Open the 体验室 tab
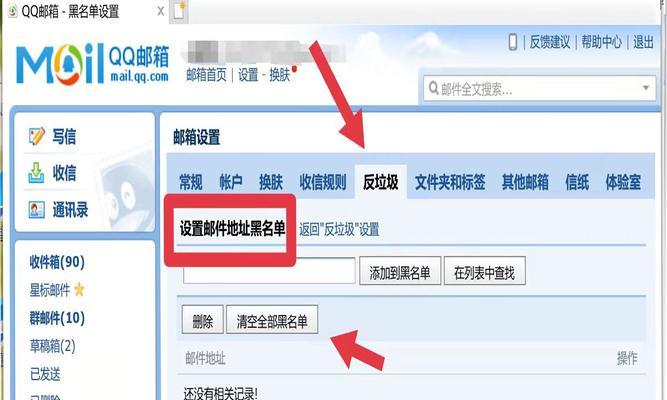The width and height of the screenshot is (667, 400). click(623, 182)
